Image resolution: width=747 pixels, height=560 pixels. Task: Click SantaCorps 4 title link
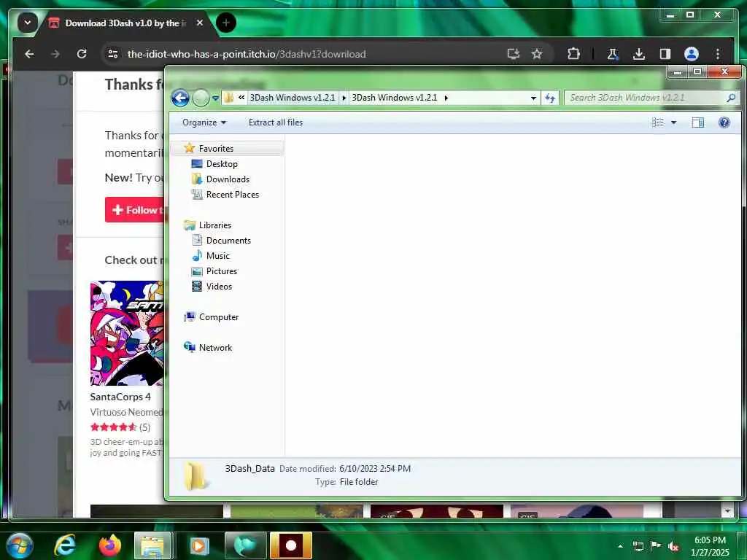120,397
